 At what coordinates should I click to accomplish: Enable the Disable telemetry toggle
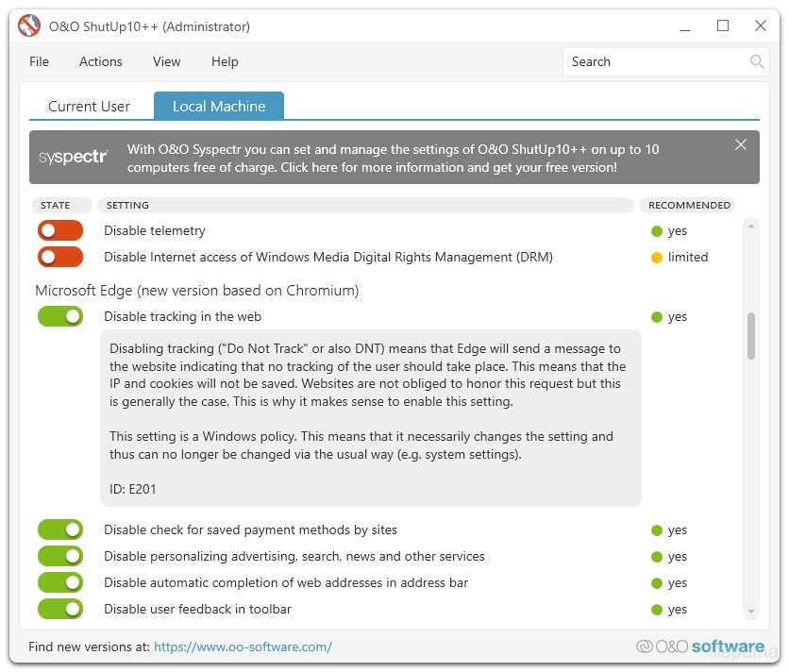click(60, 231)
